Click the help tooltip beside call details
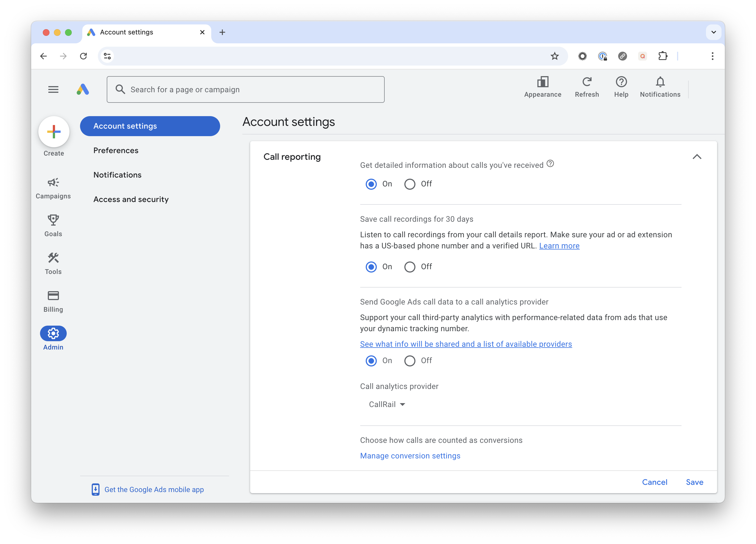Image resolution: width=756 pixels, height=544 pixels. (x=550, y=164)
